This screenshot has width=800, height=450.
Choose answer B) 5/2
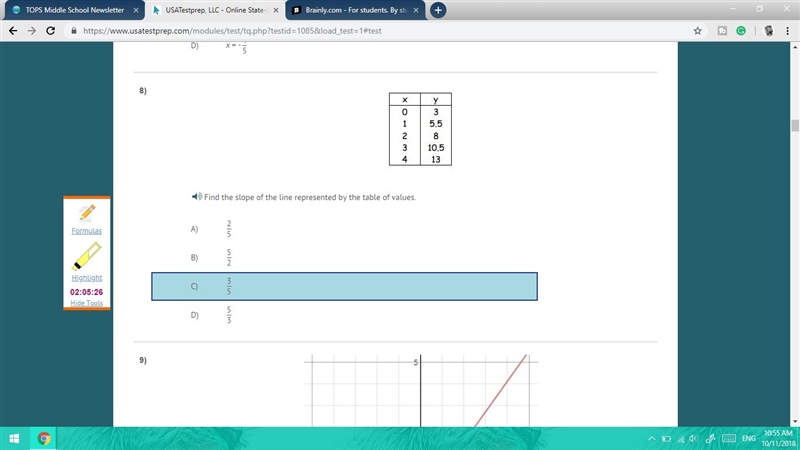coord(344,258)
